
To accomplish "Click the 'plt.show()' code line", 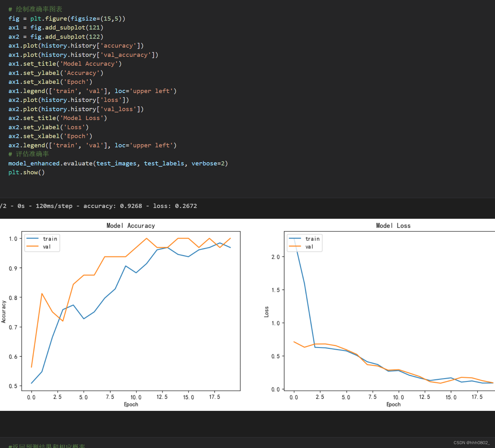I will point(27,172).
